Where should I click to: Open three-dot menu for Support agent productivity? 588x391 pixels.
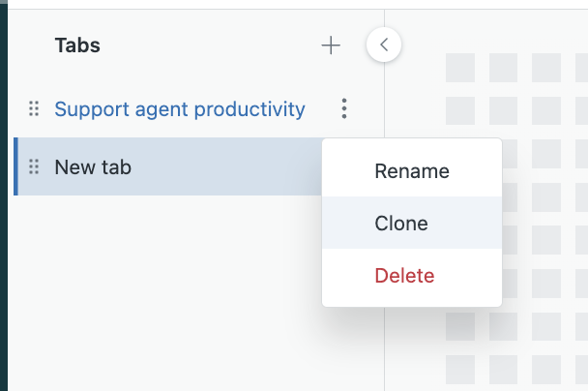[344, 108]
